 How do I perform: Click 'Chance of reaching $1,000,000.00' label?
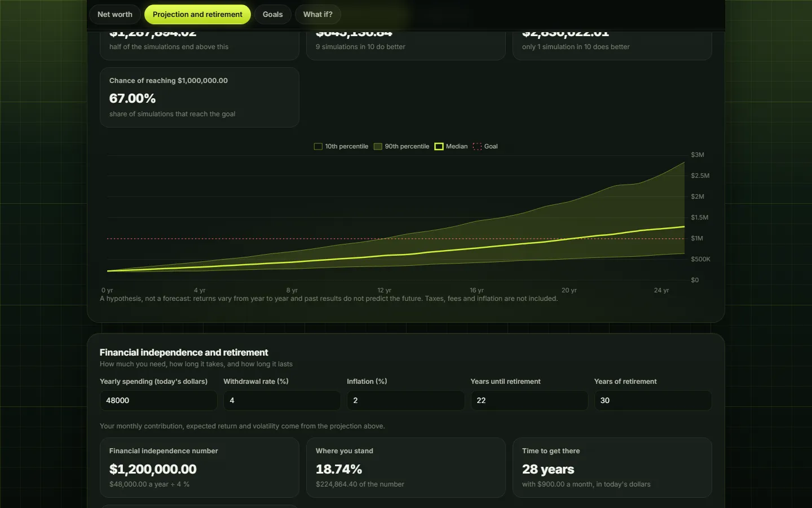(169, 81)
